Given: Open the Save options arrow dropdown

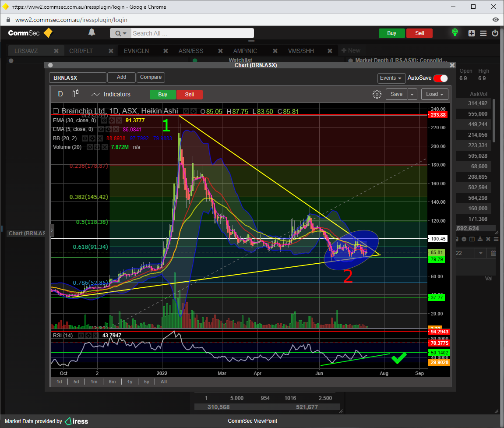Looking at the screenshot, I should [x=412, y=94].
